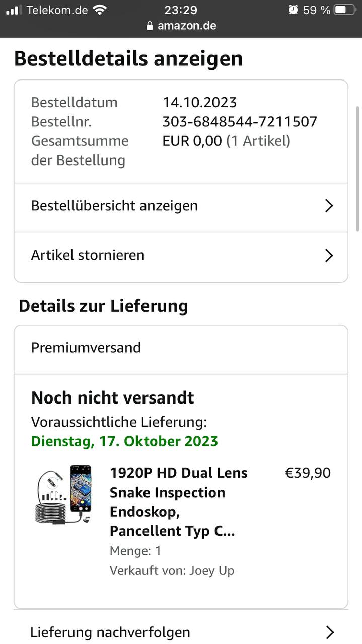362x644 pixels.
Task: Tap the padlock icon beside amazon.de
Action: tap(150, 26)
